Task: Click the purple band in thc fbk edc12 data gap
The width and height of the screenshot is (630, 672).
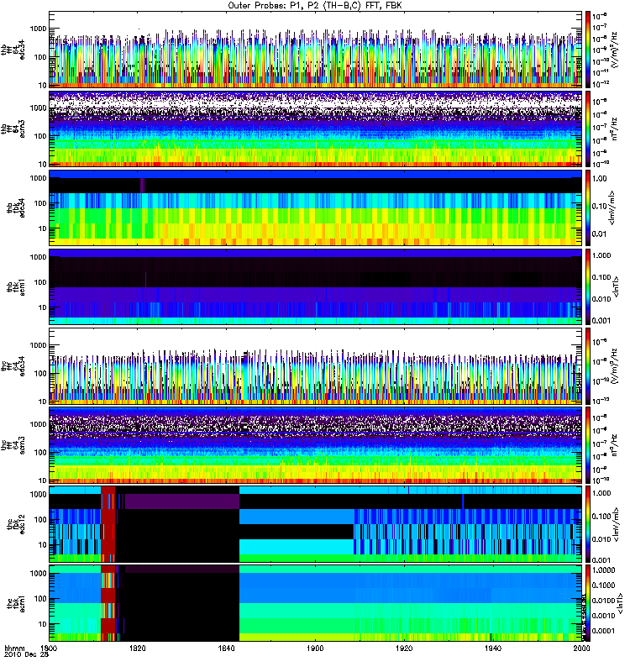Action: point(181,501)
